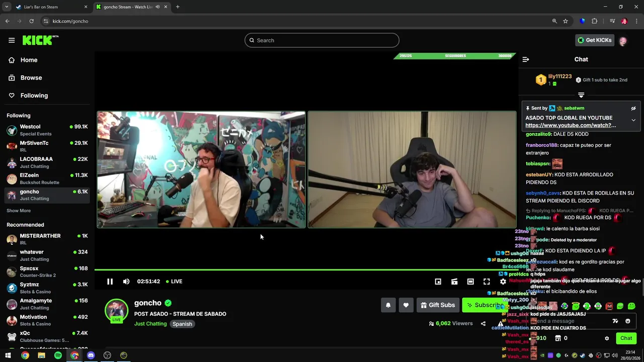Image resolution: width=644 pixels, height=362 pixels.
Task: Open player settings gear
Action: click(503, 282)
